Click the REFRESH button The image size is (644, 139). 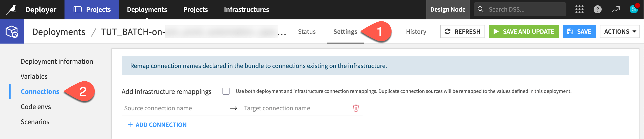(462, 31)
